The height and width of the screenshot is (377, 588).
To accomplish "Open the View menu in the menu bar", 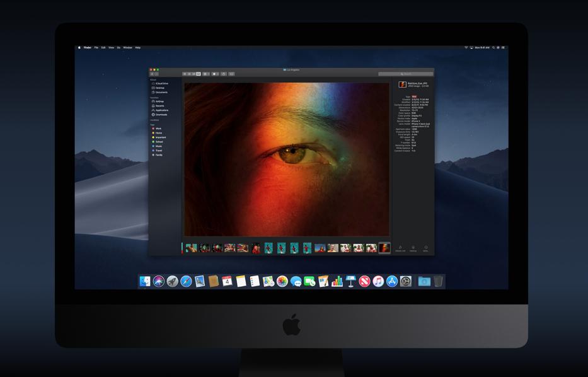I will tap(111, 47).
